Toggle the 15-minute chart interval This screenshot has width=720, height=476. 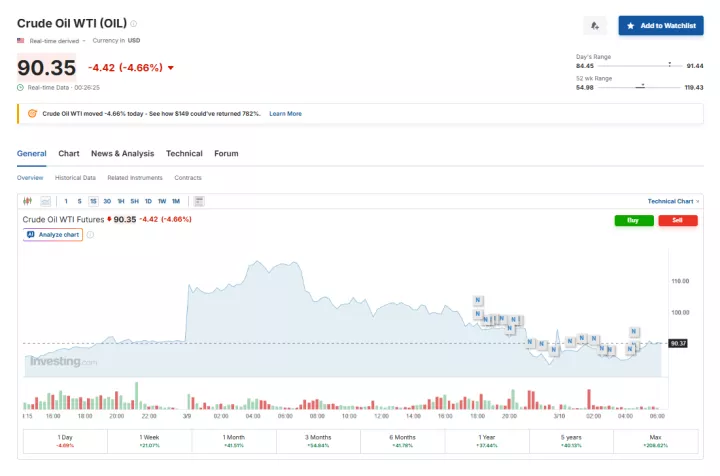click(93, 201)
